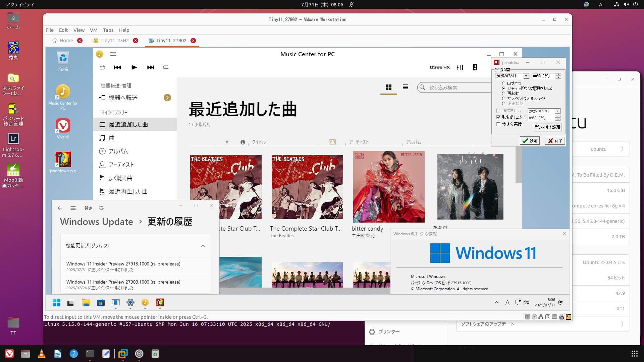The height and width of the screenshot is (362, 644).
Task: Toggle shuffle playback in Music Center
Action: click(x=103, y=67)
